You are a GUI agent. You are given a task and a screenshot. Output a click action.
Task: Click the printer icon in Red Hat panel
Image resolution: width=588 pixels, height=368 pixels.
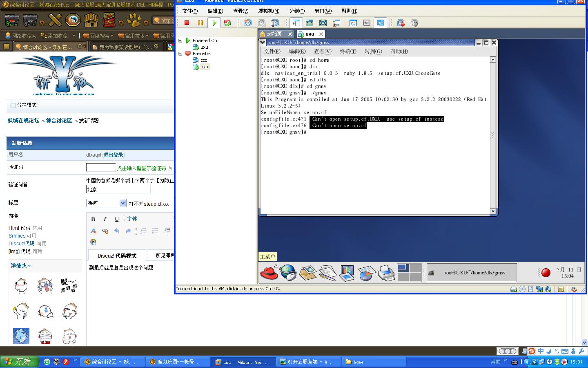[386, 273]
